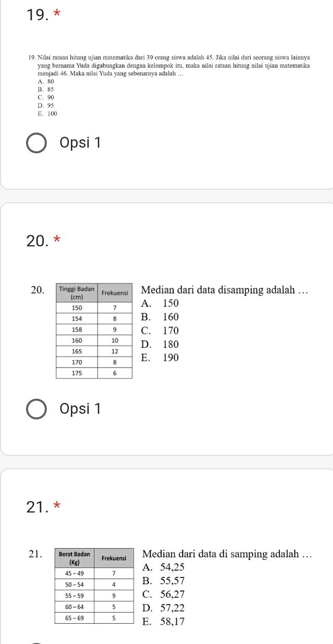
Task: Click the question number 20 heading
Action: pyautogui.click(x=35, y=241)
